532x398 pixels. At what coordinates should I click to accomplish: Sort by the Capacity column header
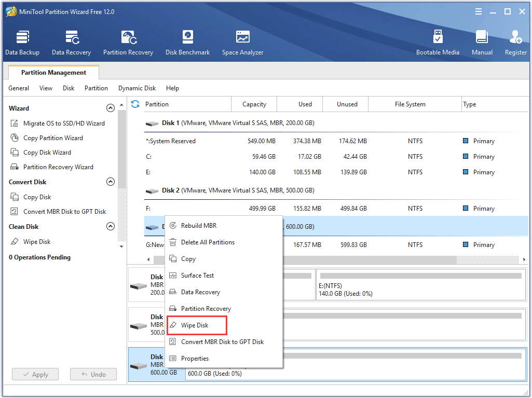pyautogui.click(x=254, y=104)
